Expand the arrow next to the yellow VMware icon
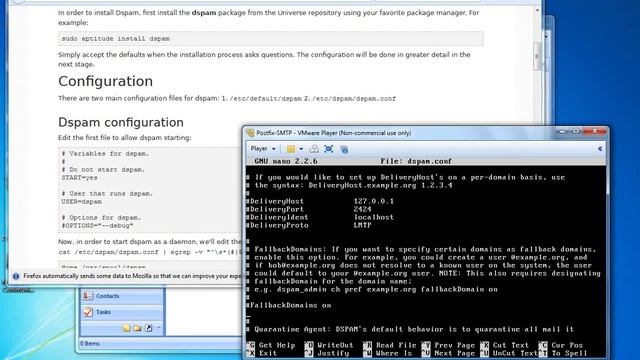Image resolution: width=640 pixels, height=360 pixels. pyautogui.click(x=301, y=149)
